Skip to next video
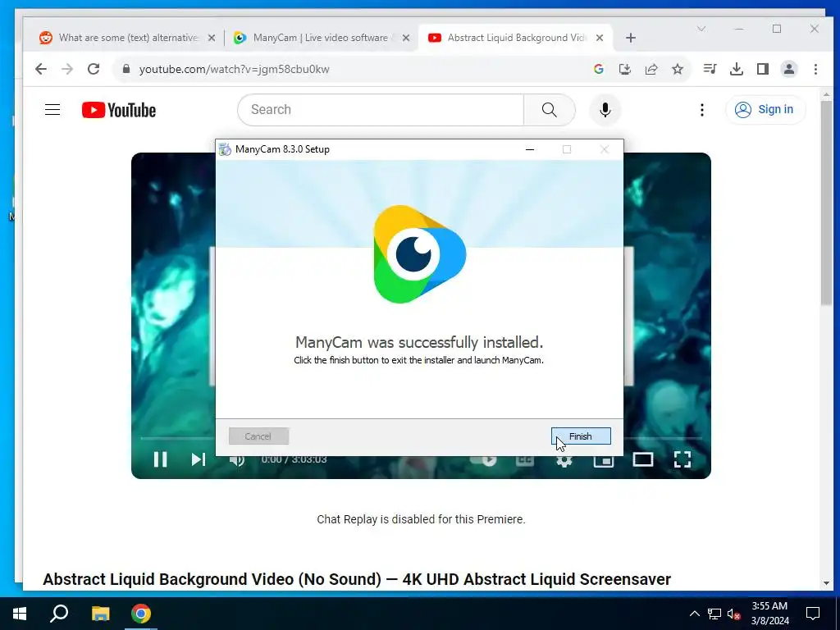The image size is (840, 630). point(199,459)
